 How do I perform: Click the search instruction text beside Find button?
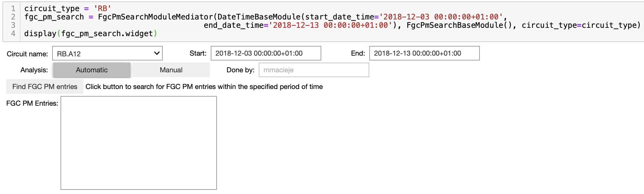pos(204,87)
